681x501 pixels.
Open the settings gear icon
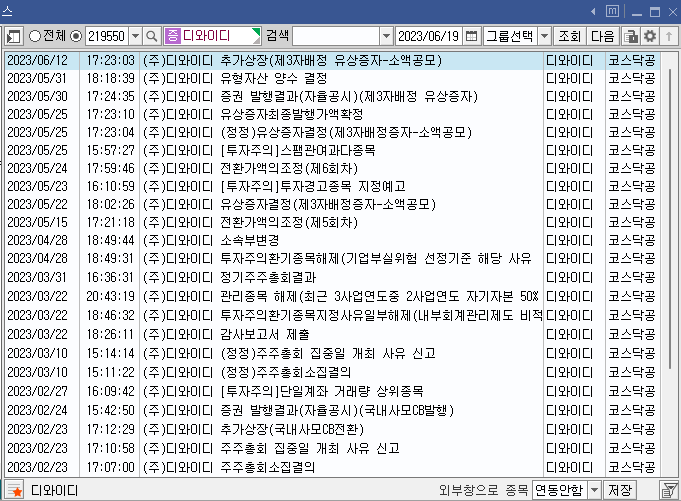(650, 36)
